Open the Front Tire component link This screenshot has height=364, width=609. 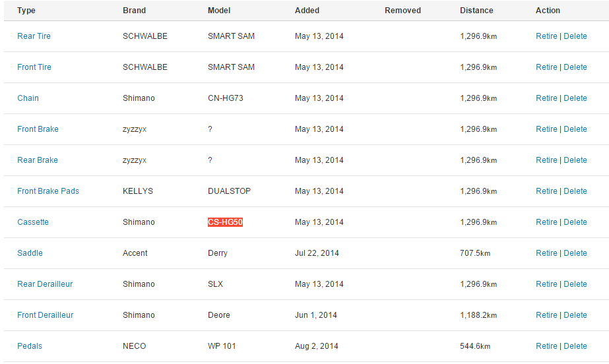point(34,67)
